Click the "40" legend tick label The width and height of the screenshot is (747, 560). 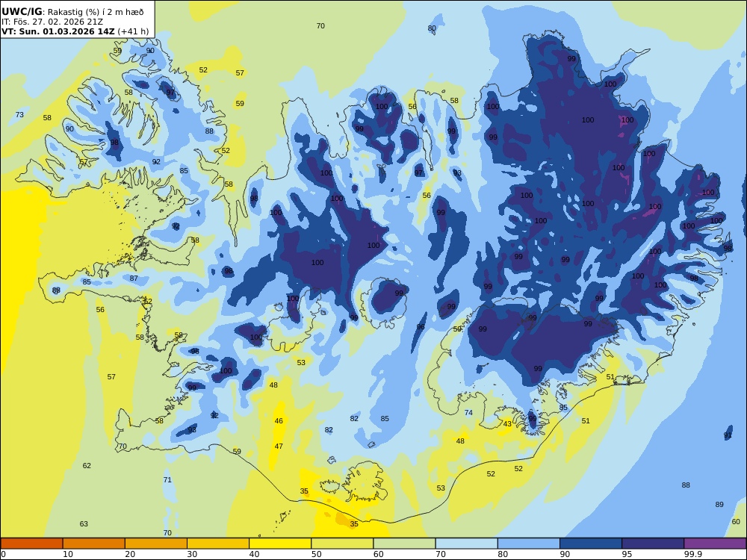[x=254, y=554]
